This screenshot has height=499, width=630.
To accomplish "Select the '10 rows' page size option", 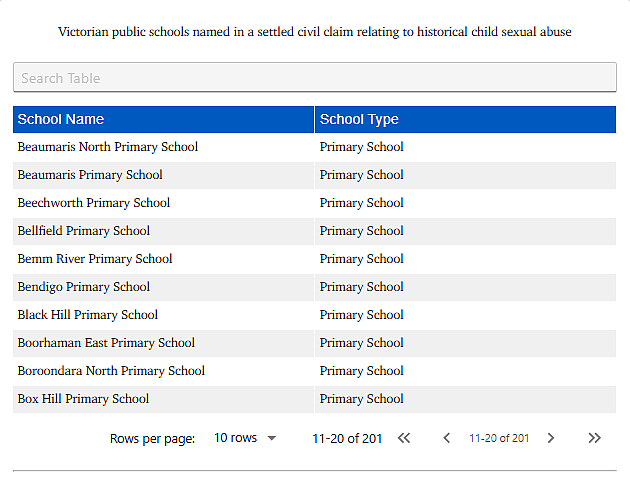I will pyautogui.click(x=235, y=438).
